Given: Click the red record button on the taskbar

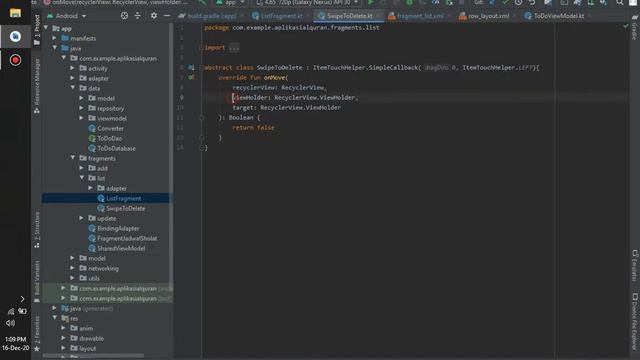Looking at the screenshot, I should click(15, 60).
